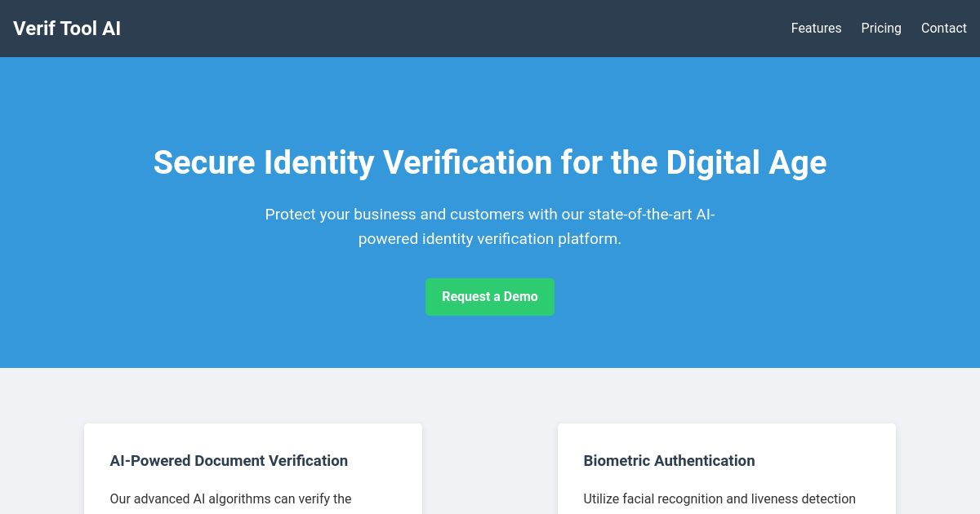The width and height of the screenshot is (980, 514).
Task: Click the document verification description text
Action: click(231, 498)
